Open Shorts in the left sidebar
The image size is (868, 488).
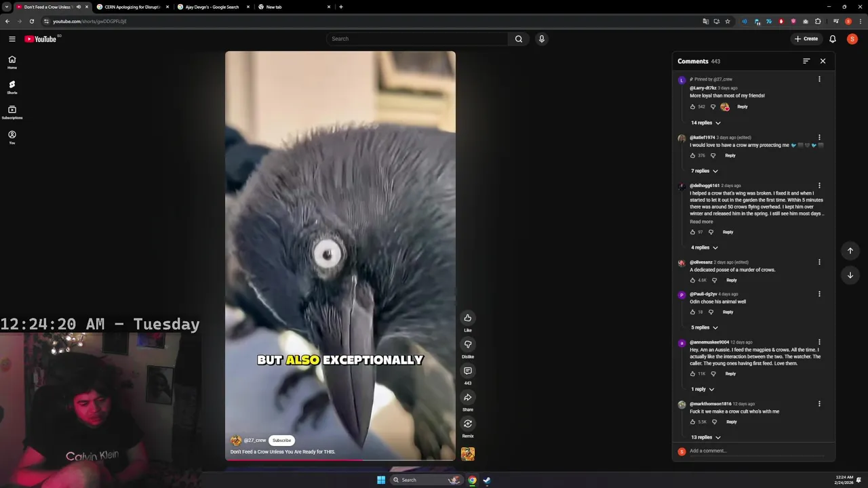pos(12,87)
